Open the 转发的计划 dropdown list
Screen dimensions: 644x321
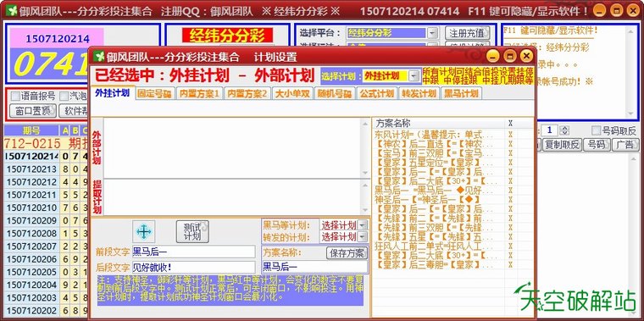[x=363, y=237]
